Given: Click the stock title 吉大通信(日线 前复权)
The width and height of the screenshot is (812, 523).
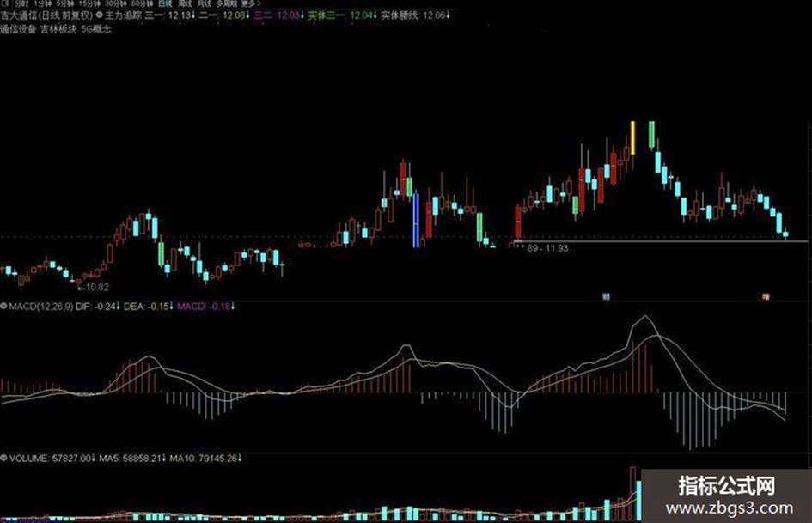Looking at the screenshot, I should point(46,15).
